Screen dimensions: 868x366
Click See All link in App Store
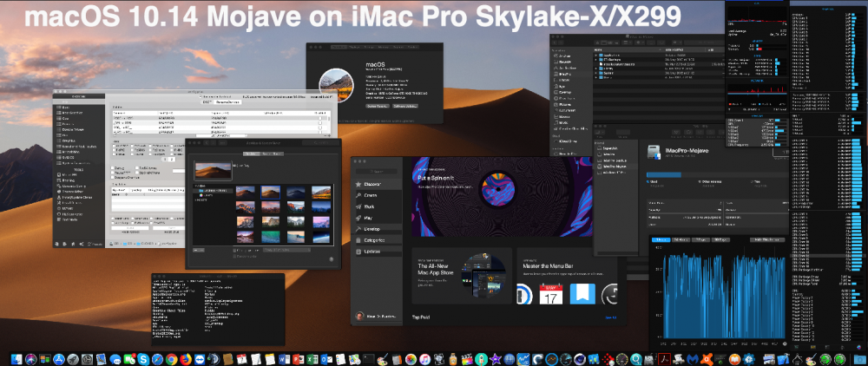pyautogui.click(x=610, y=317)
